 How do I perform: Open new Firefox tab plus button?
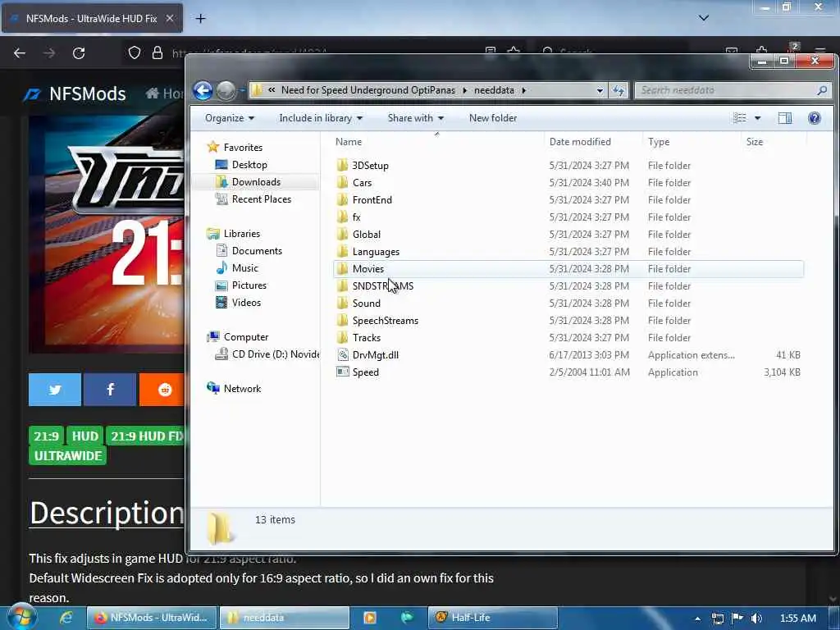point(200,18)
